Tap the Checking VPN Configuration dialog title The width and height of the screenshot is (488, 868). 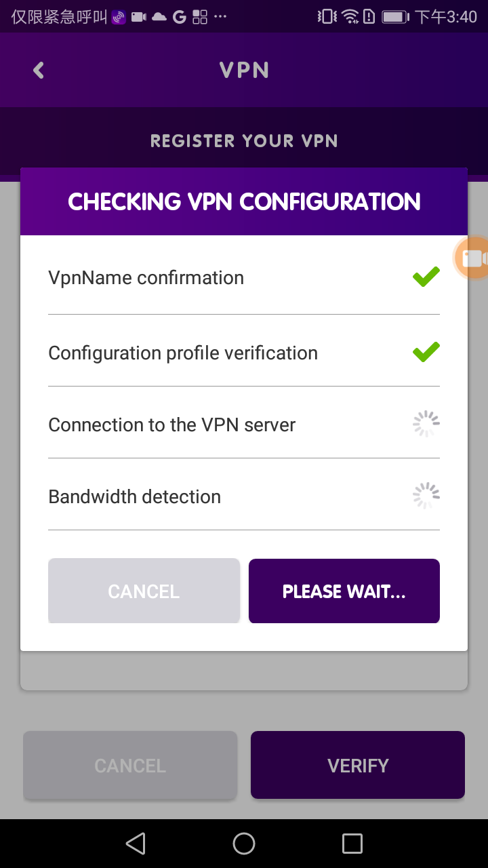pyautogui.click(x=244, y=201)
